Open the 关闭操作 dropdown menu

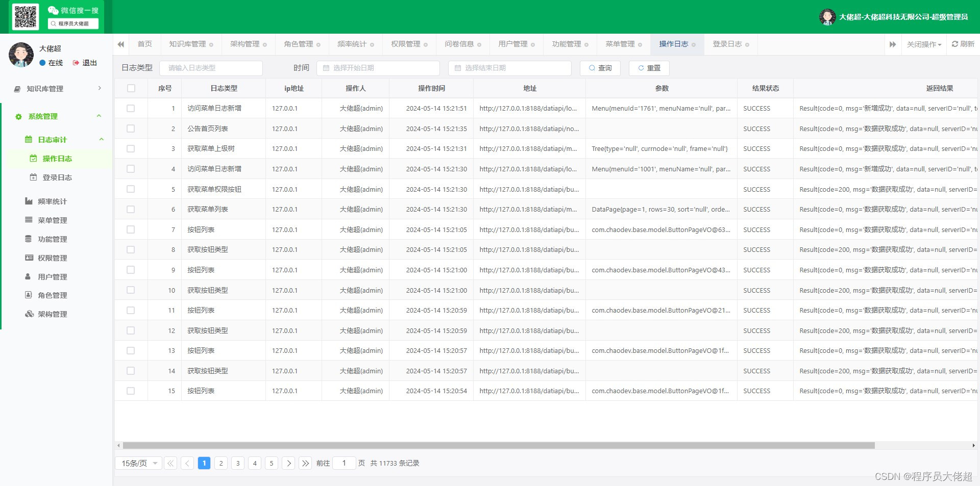pos(923,44)
